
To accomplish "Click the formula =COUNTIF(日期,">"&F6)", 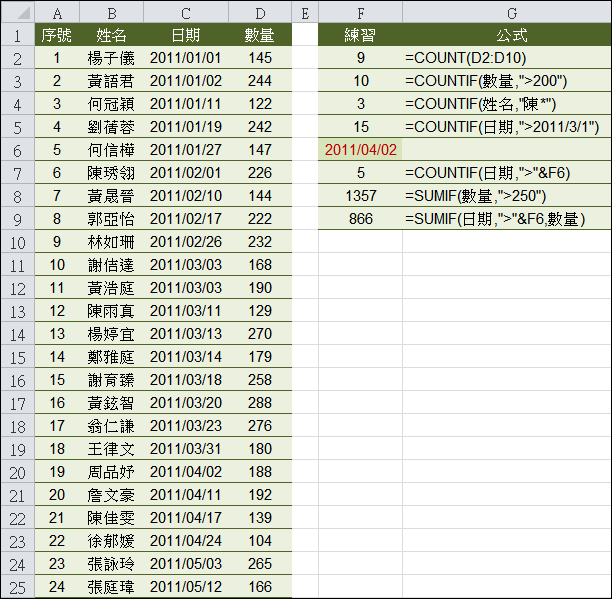I will pos(507,173).
